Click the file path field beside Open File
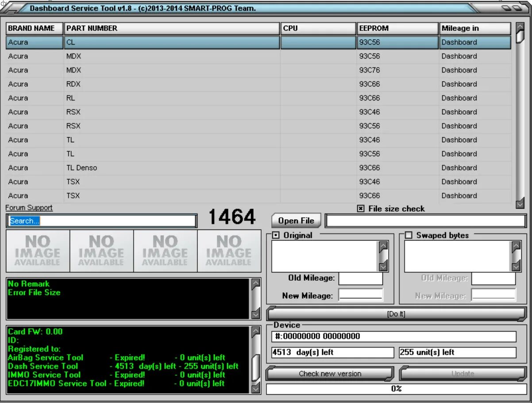The image size is (532, 403). (x=426, y=221)
